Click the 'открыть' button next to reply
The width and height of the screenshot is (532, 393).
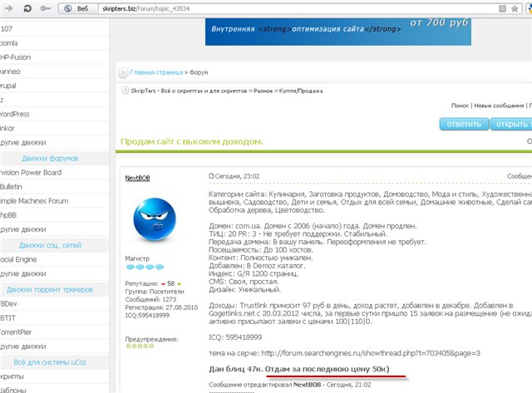click(x=511, y=124)
